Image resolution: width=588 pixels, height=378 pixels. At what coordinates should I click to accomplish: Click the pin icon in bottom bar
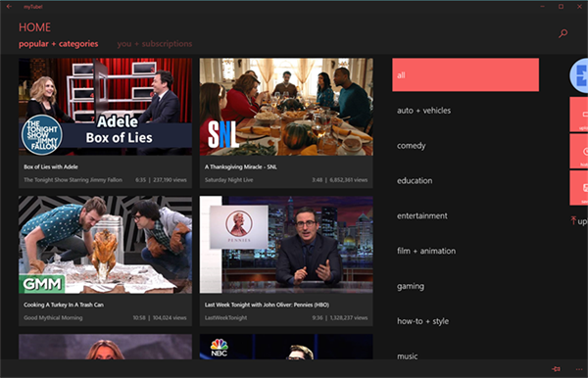[x=556, y=369]
